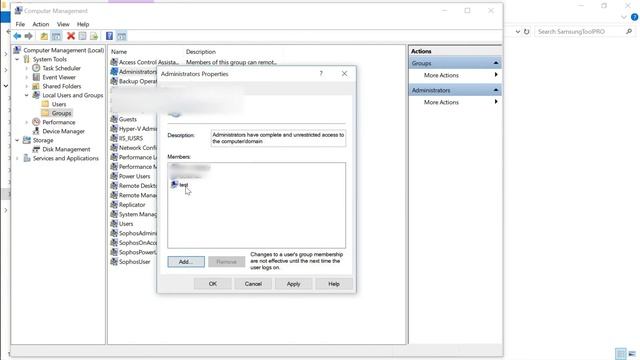Screen dimensions: 640x360
Task: Click the Disk Management icon
Action: tap(36, 149)
